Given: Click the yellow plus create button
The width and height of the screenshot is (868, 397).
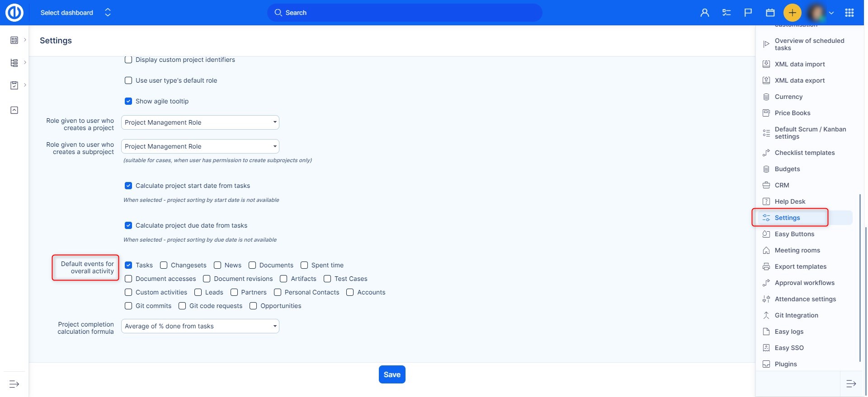Looking at the screenshot, I should [x=792, y=13].
